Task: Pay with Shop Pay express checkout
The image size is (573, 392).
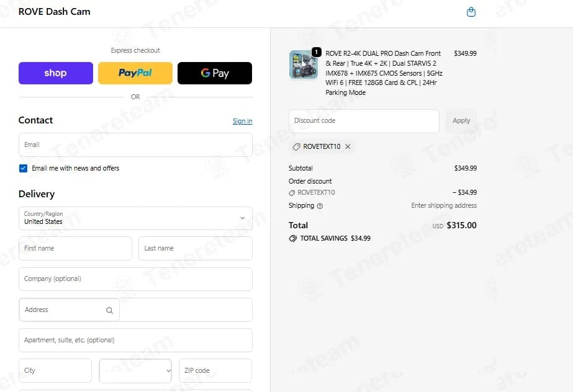Action: pyautogui.click(x=55, y=73)
